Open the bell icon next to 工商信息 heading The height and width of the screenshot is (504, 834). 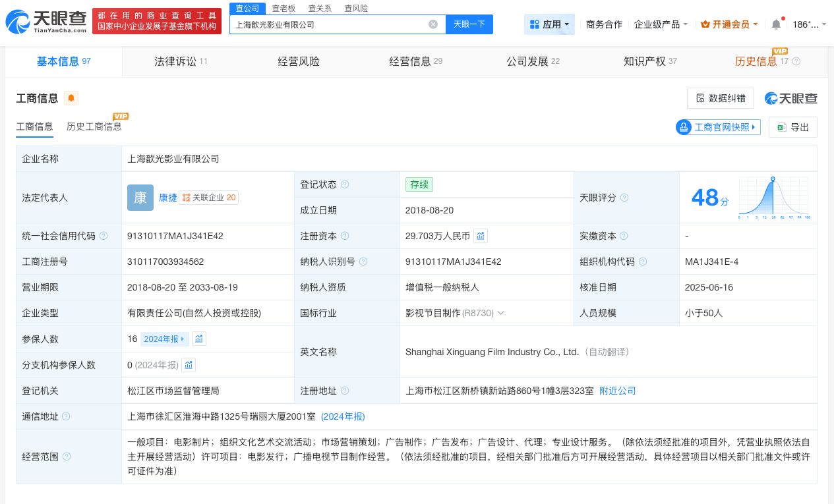pos(71,98)
